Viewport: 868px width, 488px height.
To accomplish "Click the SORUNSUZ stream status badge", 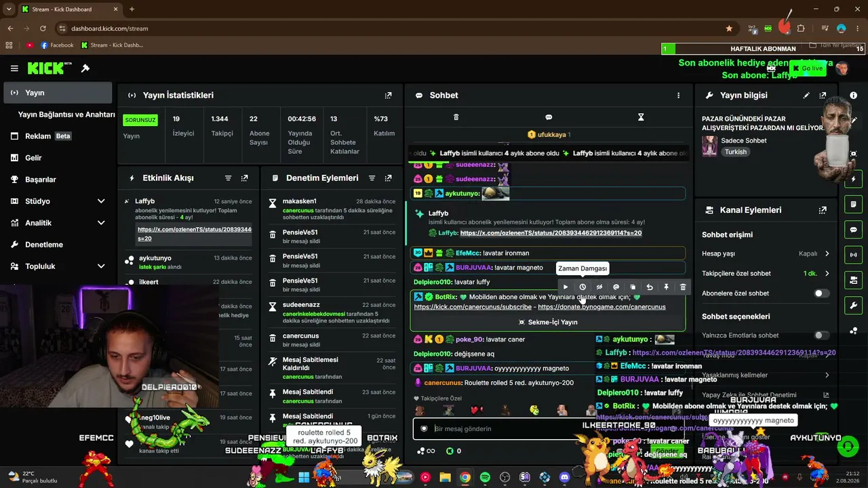I will point(140,120).
